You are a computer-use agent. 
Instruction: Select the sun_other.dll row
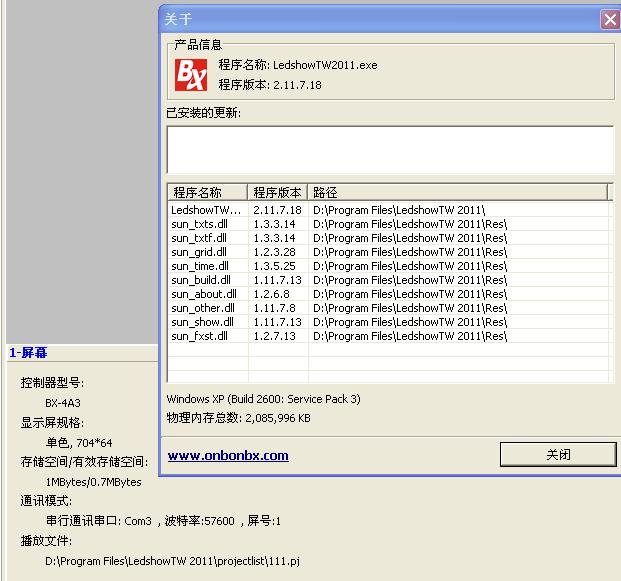click(x=388, y=308)
